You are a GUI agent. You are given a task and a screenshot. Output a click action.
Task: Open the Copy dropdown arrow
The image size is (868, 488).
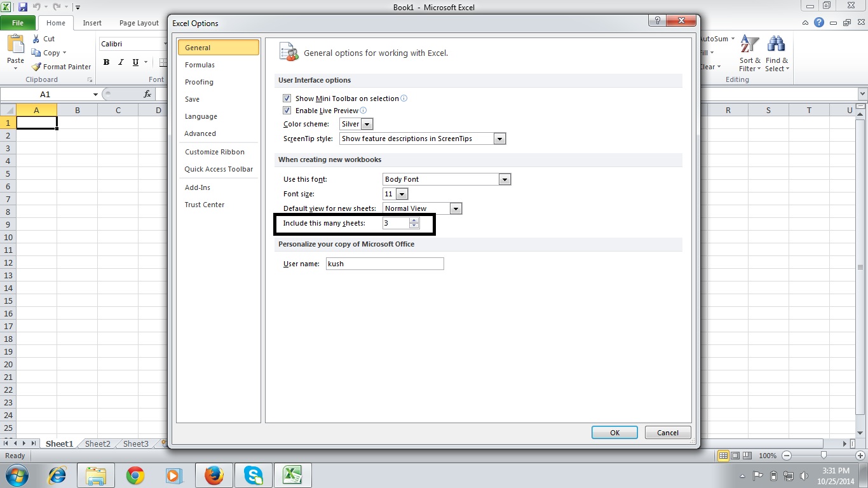(64, 53)
